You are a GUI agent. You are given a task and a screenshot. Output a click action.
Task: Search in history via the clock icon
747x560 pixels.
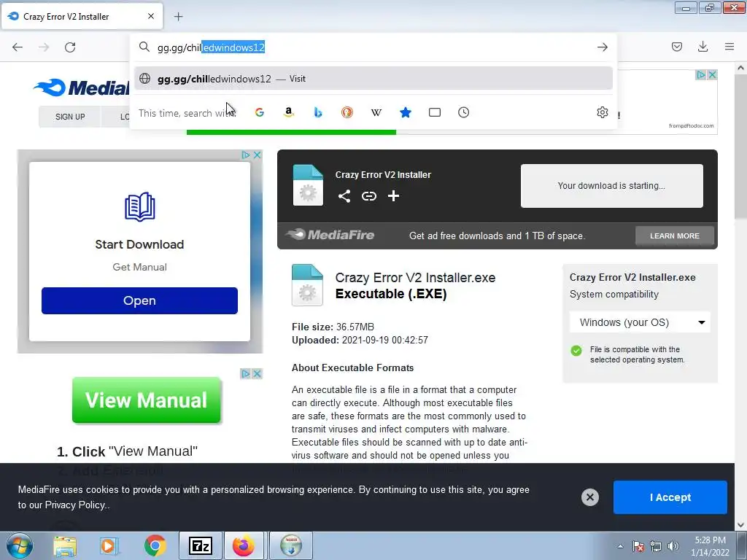463,112
